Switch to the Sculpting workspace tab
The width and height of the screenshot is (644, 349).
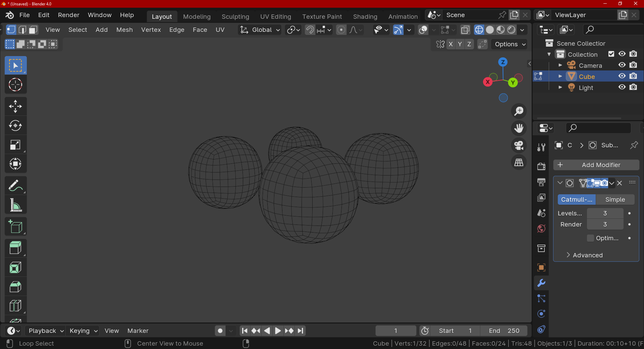click(x=235, y=16)
